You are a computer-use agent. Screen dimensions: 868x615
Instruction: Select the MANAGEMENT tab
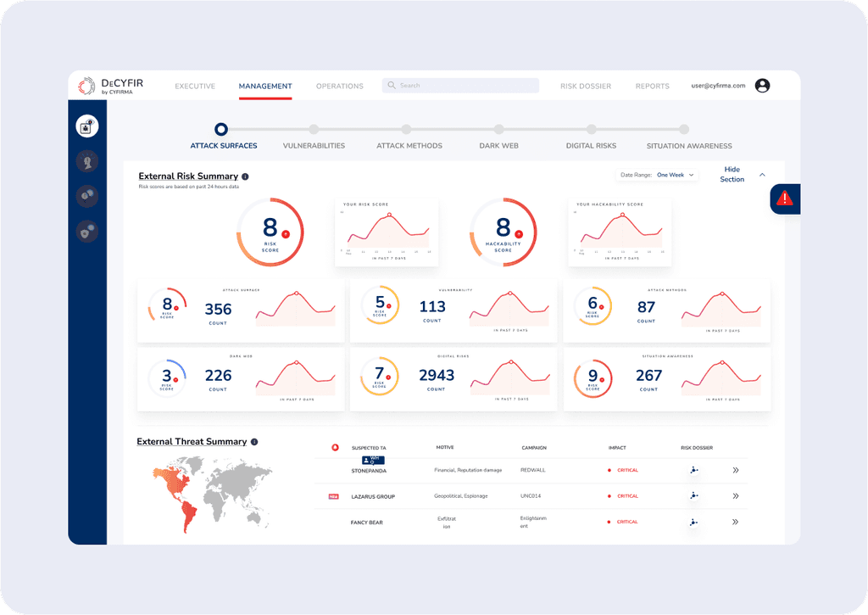(x=265, y=87)
